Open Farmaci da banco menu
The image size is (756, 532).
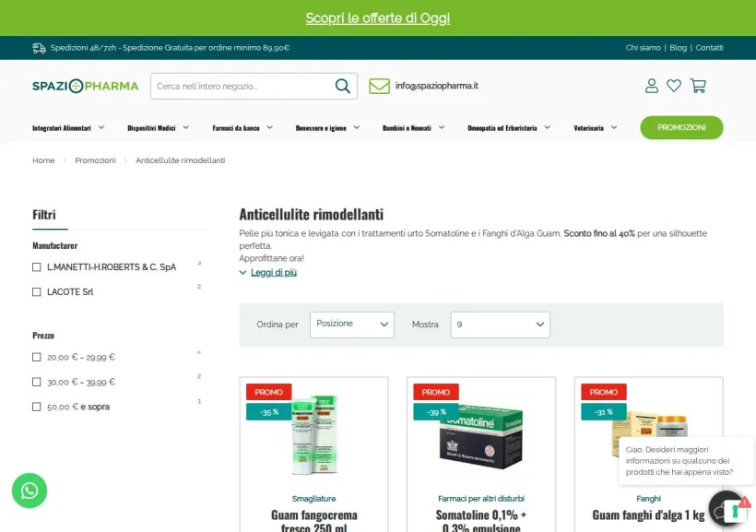pos(236,128)
